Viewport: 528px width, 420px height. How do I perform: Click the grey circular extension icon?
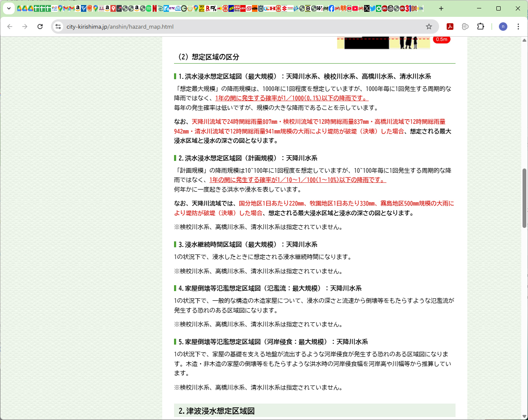tap(465, 27)
